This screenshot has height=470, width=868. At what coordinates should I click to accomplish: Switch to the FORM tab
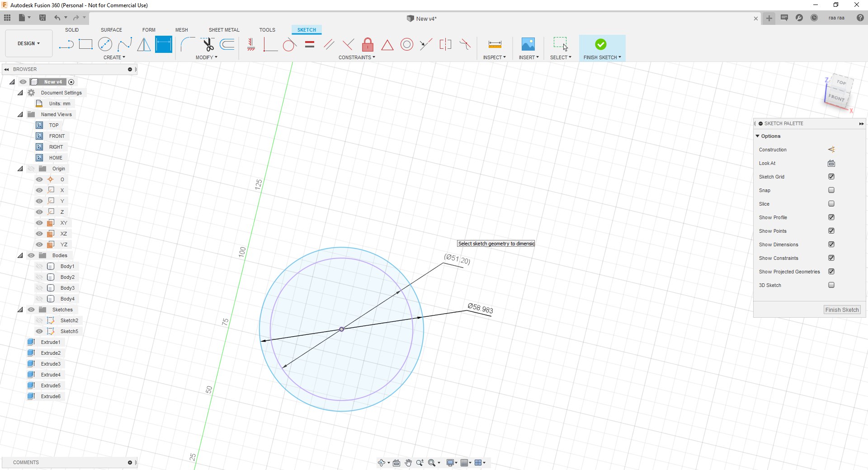pos(149,30)
